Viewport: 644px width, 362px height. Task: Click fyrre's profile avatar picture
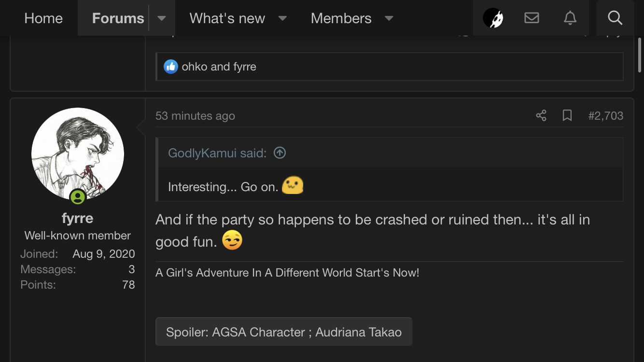point(78,154)
